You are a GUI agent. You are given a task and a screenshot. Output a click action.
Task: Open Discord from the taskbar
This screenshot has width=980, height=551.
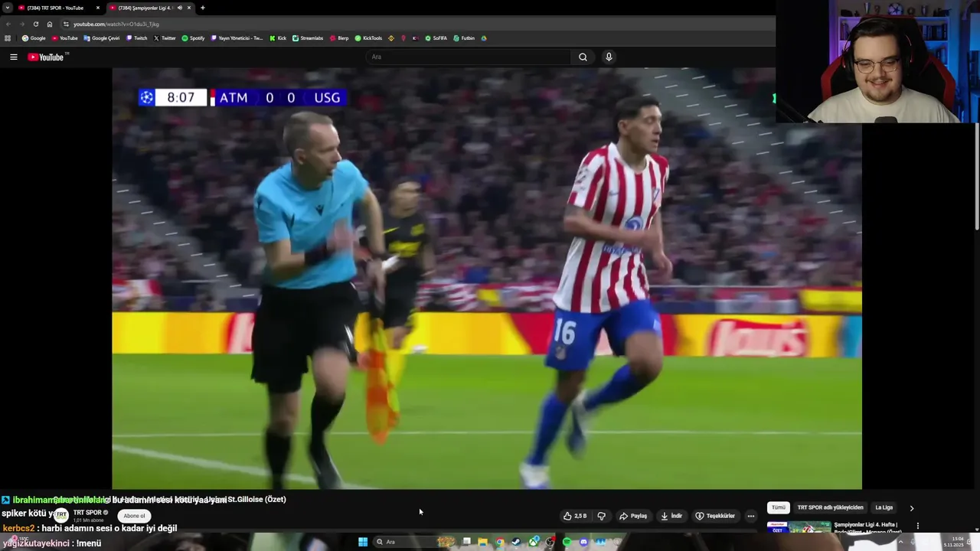[583, 542]
